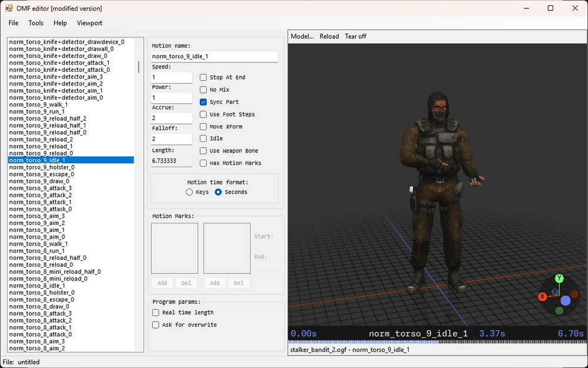
Task: Enable the Use Weapon Bone checkbox
Action: click(203, 151)
